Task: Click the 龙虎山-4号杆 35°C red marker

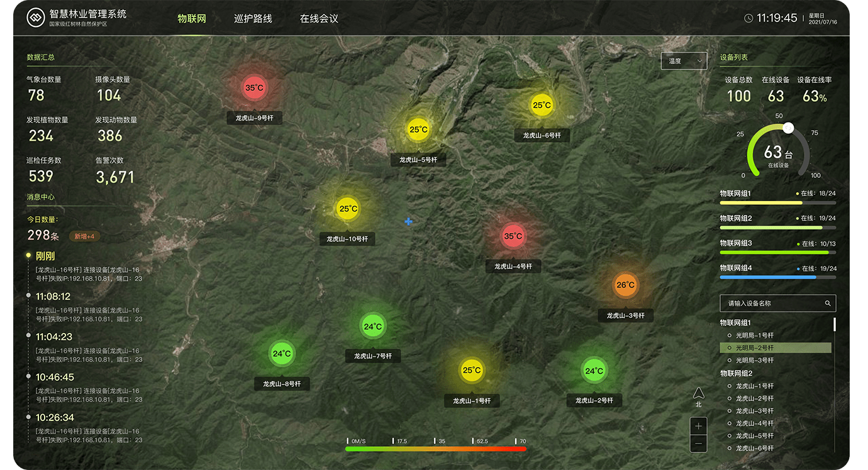Action: click(x=514, y=236)
